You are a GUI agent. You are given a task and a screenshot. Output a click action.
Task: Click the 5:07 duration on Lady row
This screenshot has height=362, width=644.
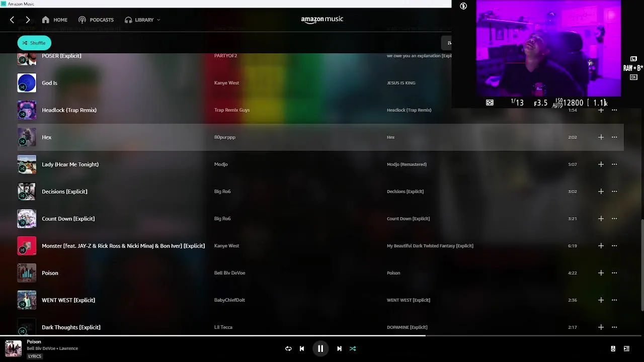[573, 164]
